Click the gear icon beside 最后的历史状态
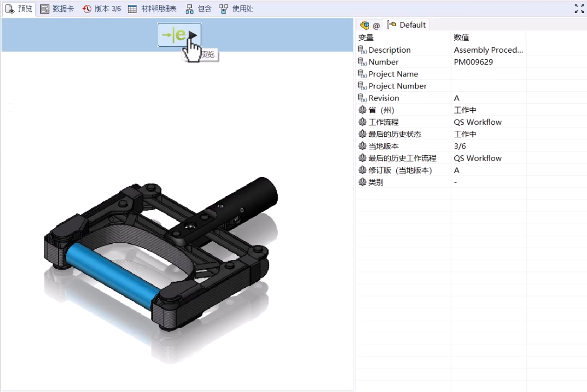The width and height of the screenshot is (587, 392). coord(363,134)
